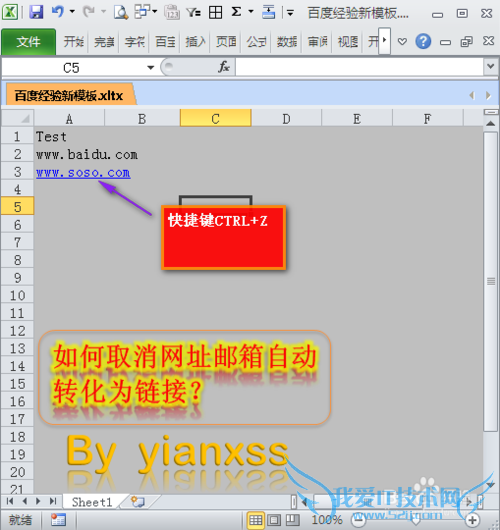This screenshot has height=530, width=500.
Task: Click next sheet navigation arrow
Action: coord(38,501)
